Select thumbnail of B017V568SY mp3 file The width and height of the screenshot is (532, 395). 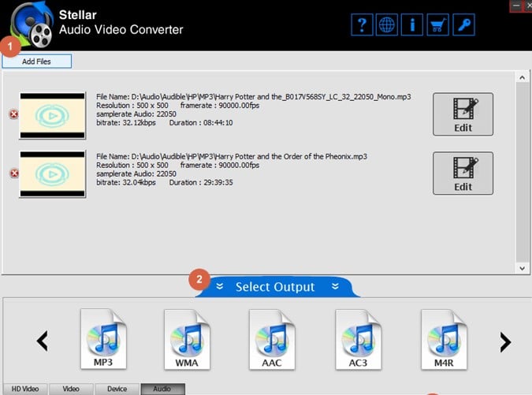(x=52, y=116)
